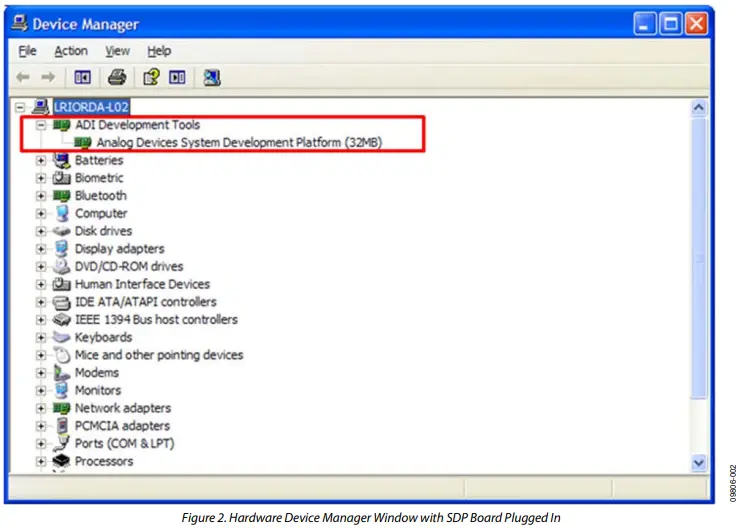The width and height of the screenshot is (741, 528).
Task: Click the Computer category icon
Action: click(61, 214)
